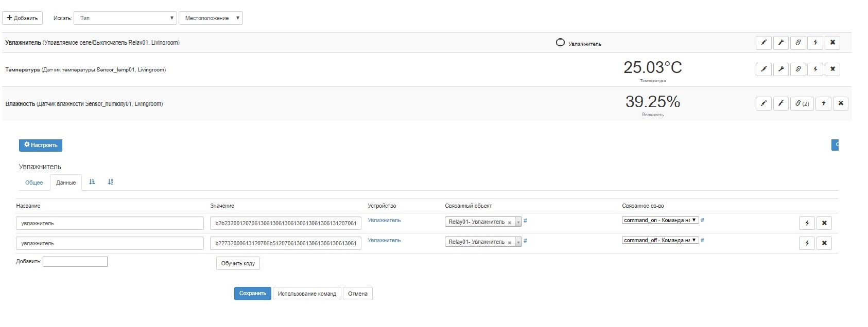Click lightning action icon for Температура device

815,69
